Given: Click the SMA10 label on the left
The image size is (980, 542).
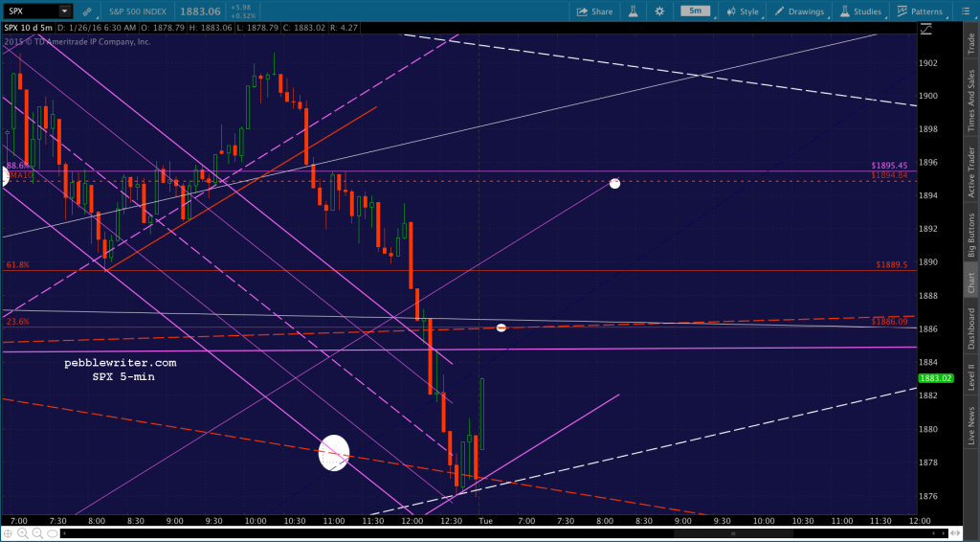Looking at the screenshot, I should [20, 175].
